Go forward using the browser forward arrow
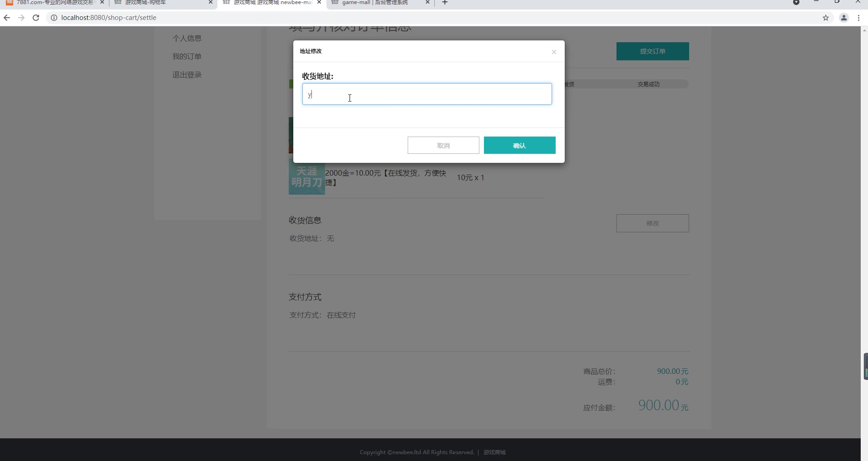Viewport: 868px width, 461px height. (x=21, y=18)
